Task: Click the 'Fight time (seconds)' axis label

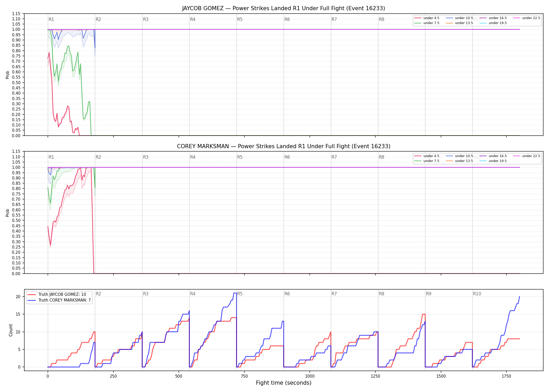Action: click(x=284, y=383)
